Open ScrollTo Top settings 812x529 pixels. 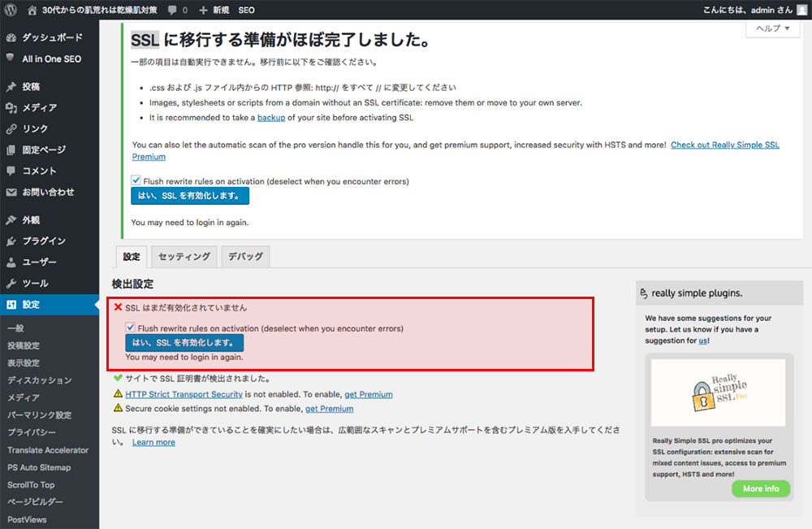coord(31,485)
